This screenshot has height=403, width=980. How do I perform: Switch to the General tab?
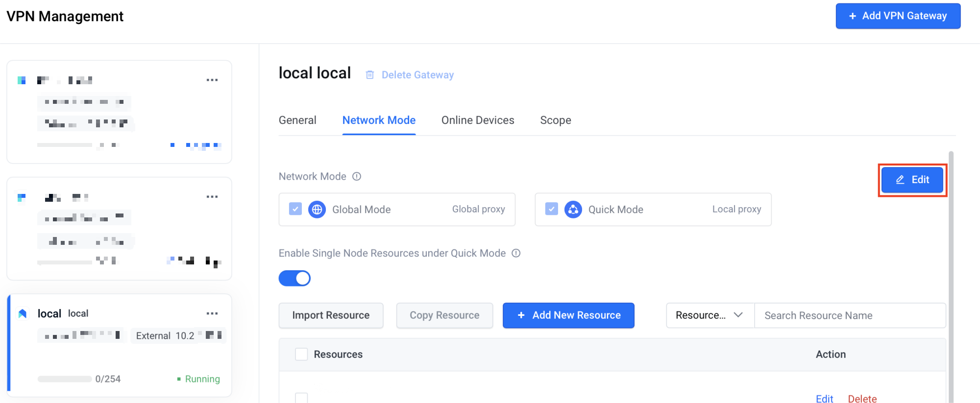tap(297, 120)
